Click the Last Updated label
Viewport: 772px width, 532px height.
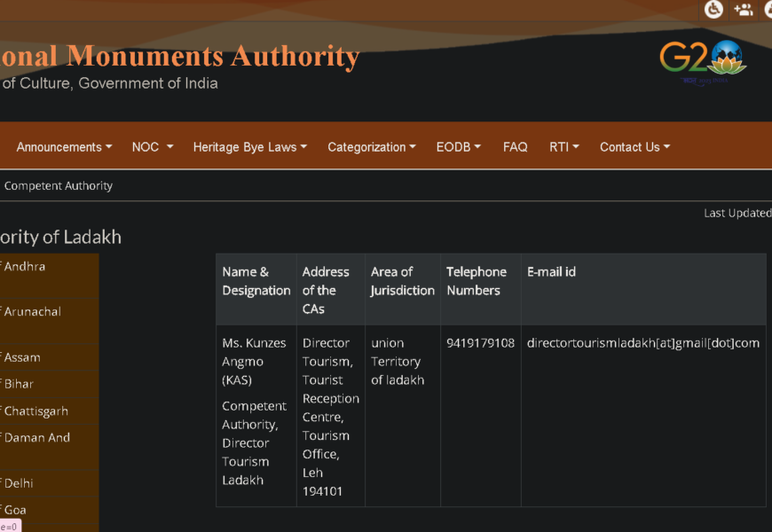click(x=737, y=213)
